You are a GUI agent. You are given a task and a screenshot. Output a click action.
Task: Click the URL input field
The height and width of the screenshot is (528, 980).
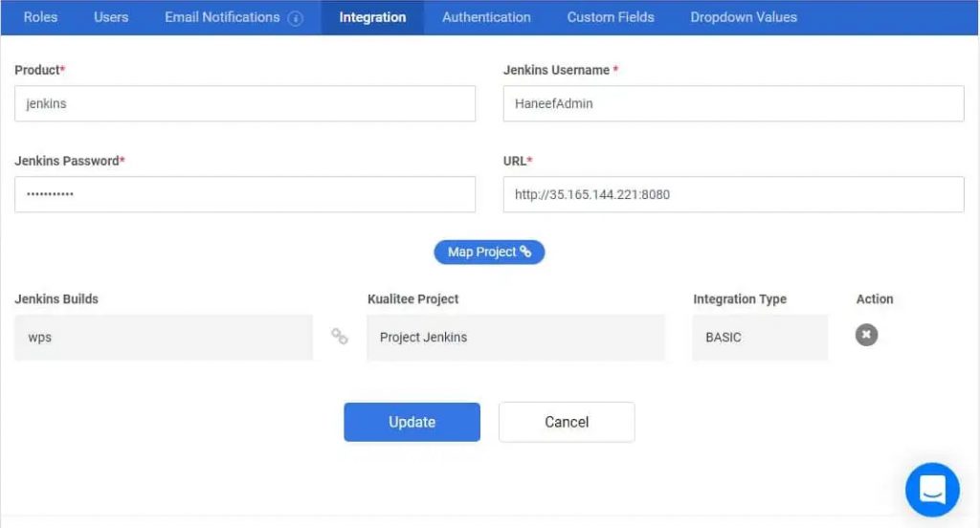click(734, 194)
